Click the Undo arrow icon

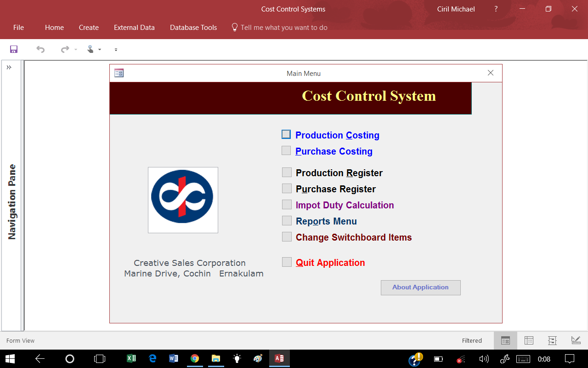(x=40, y=49)
